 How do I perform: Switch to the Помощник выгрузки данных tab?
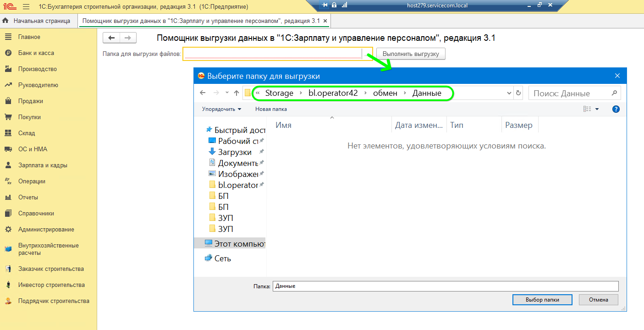(201, 21)
